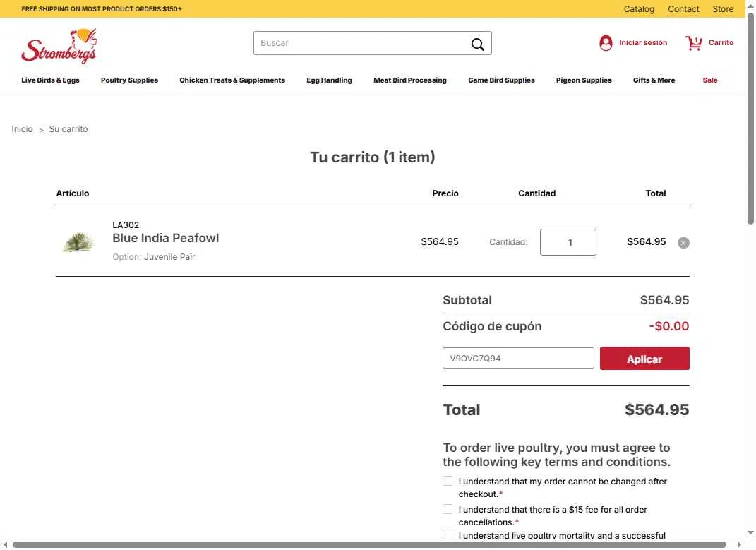The image size is (756, 550).
Task: Click the Store link
Action: tap(723, 9)
